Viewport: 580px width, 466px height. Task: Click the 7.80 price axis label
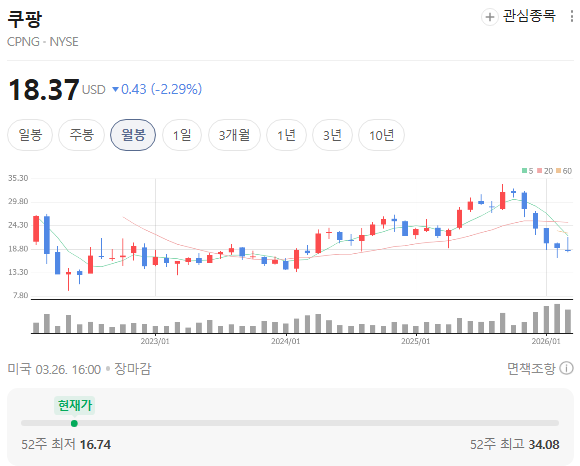[20, 296]
